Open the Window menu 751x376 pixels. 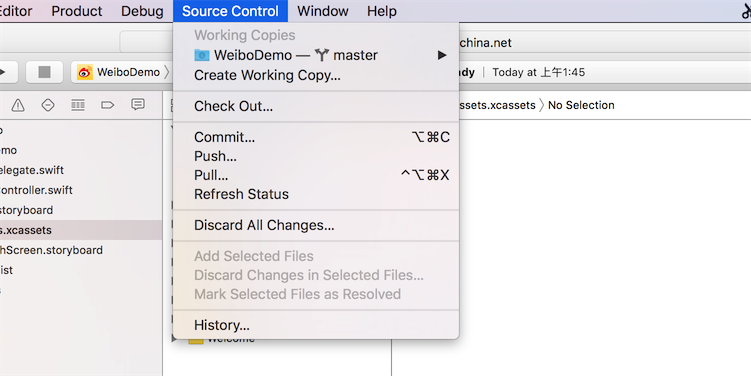click(x=323, y=11)
